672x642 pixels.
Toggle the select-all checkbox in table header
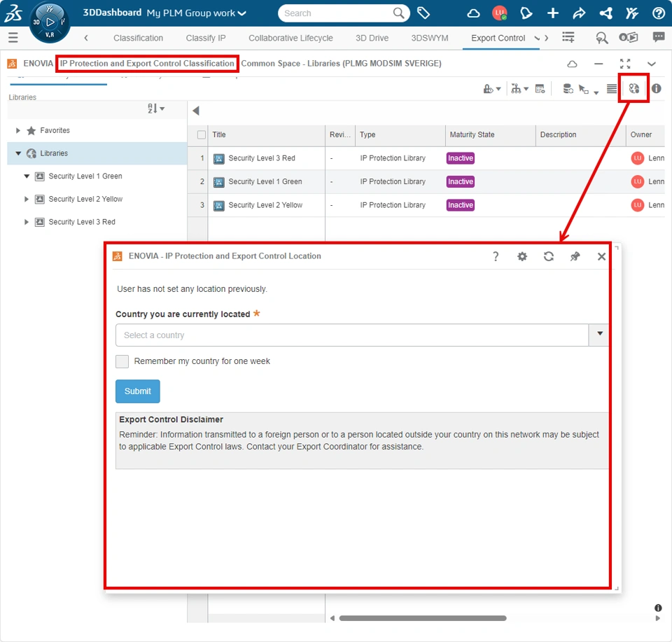pos(202,134)
